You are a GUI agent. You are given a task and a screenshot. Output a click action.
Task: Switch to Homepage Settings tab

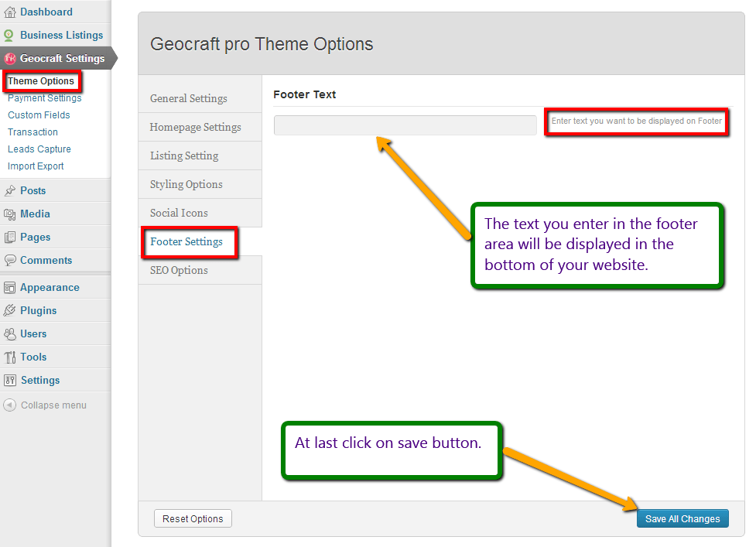[x=200, y=127]
